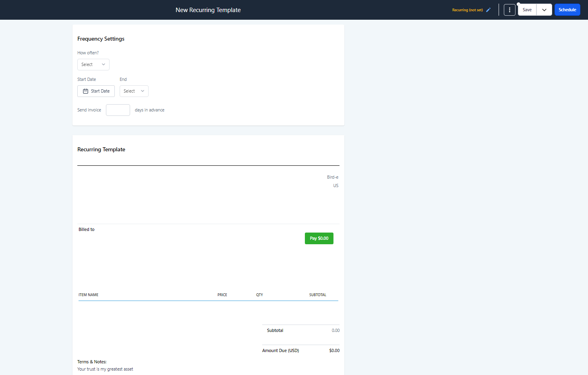This screenshot has height=375, width=588.
Task: Click the PRICE column header
Action: pyautogui.click(x=222, y=295)
